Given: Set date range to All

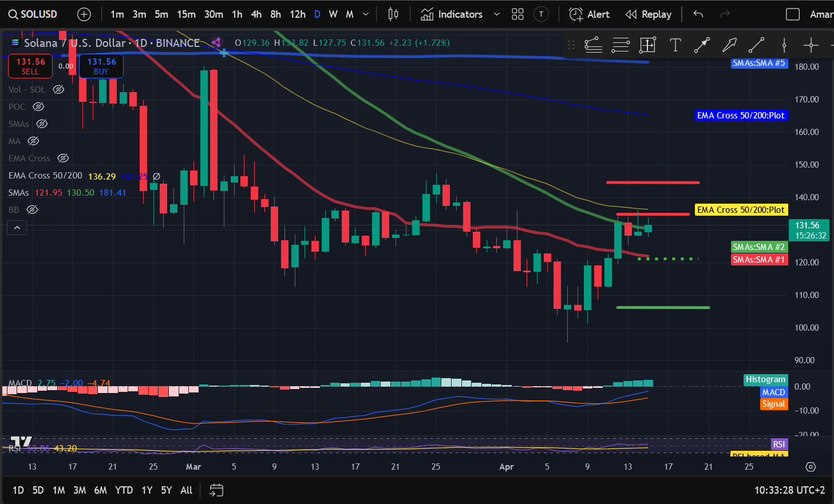Looking at the screenshot, I should click(x=186, y=490).
